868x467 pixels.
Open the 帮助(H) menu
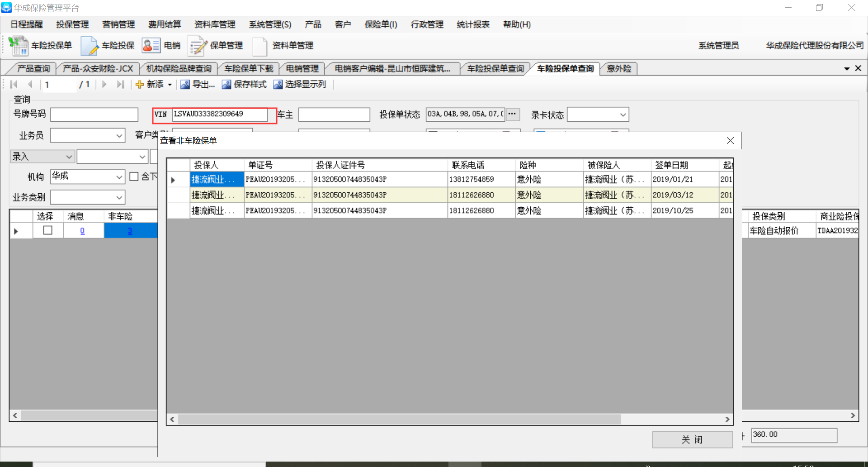click(517, 24)
